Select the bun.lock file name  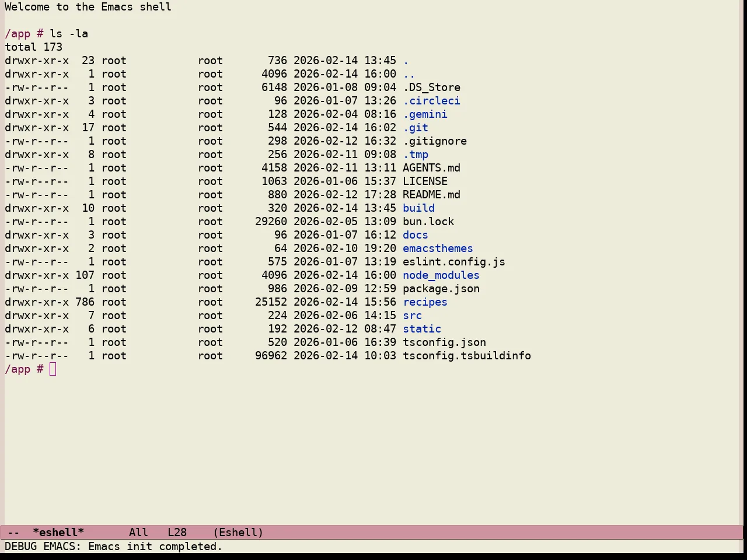pos(428,222)
